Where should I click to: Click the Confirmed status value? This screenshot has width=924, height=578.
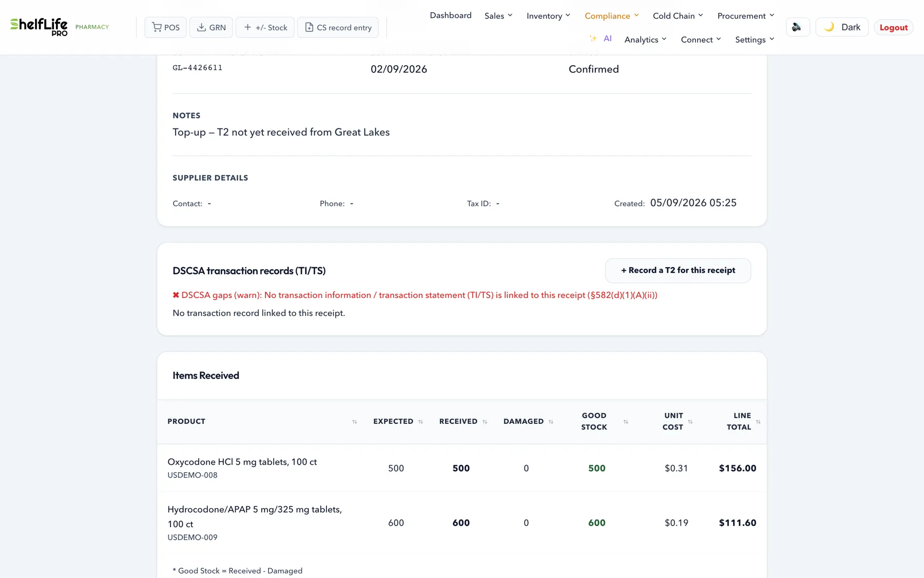click(593, 69)
